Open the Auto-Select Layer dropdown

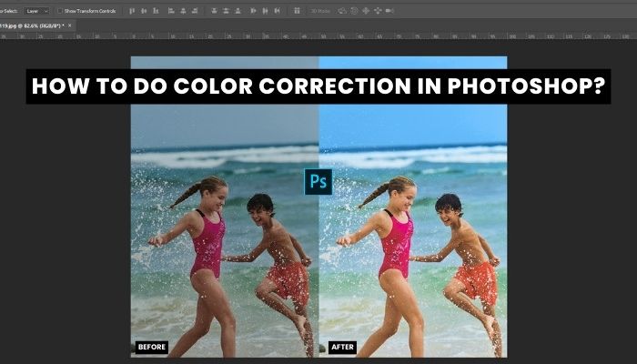coord(36,11)
